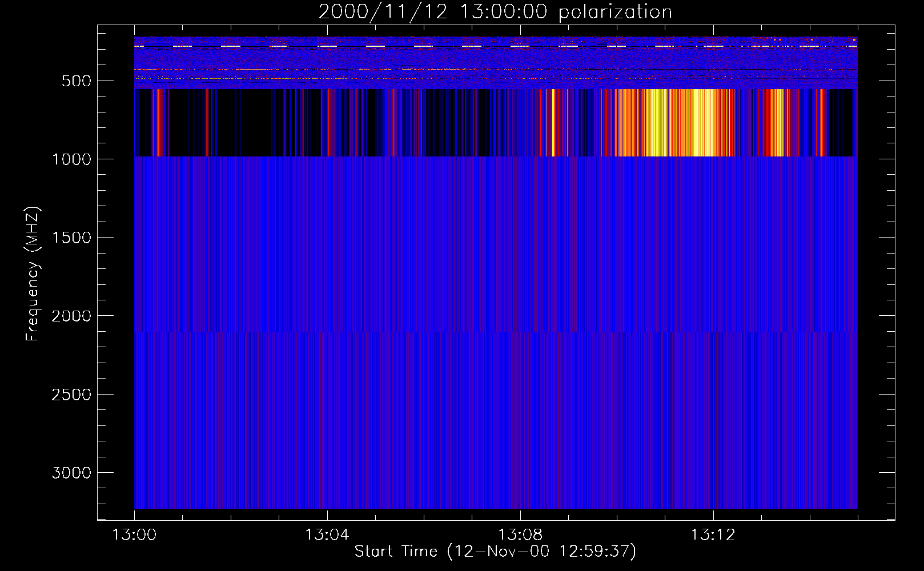924x571 pixels.
Task: Select the 2000 frequency tick label
Action: pos(71,316)
